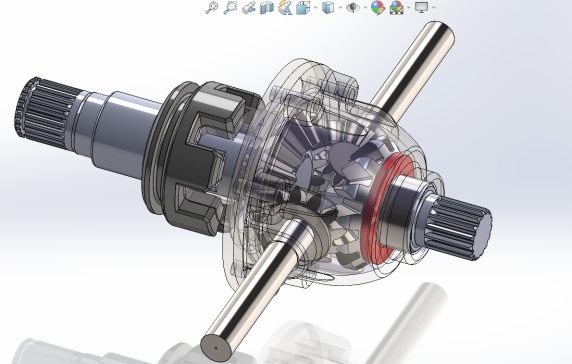Open Edit Appearance color ball

tap(378, 7)
